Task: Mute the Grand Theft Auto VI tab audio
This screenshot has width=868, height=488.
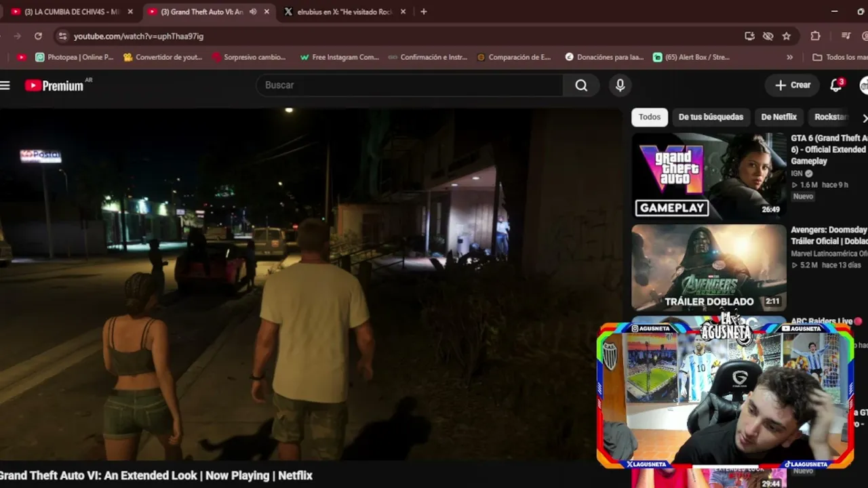Action: tap(253, 12)
